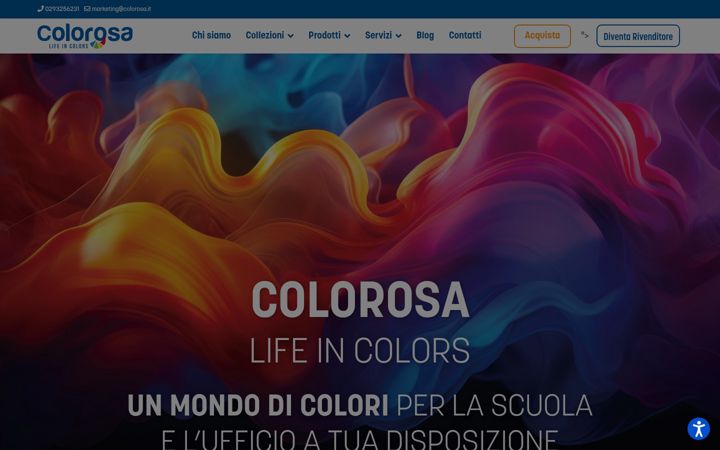Open the Colorosa logo home link

85,36
